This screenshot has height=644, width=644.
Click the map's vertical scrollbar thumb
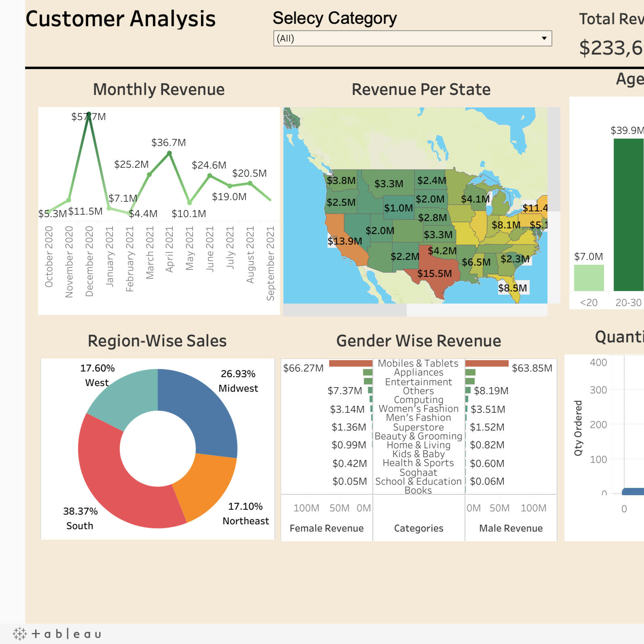553,159
